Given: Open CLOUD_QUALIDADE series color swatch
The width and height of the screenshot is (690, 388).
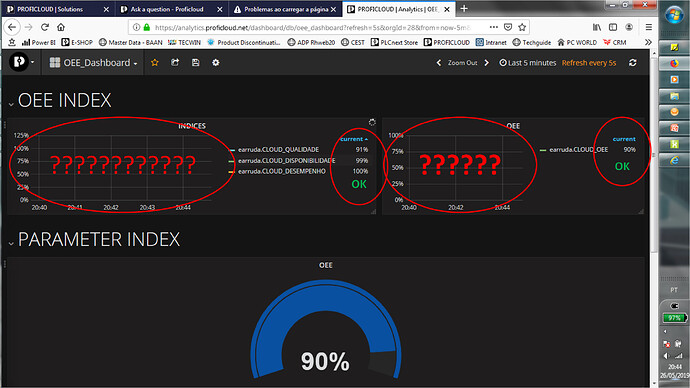Looking at the screenshot, I should (x=232, y=150).
